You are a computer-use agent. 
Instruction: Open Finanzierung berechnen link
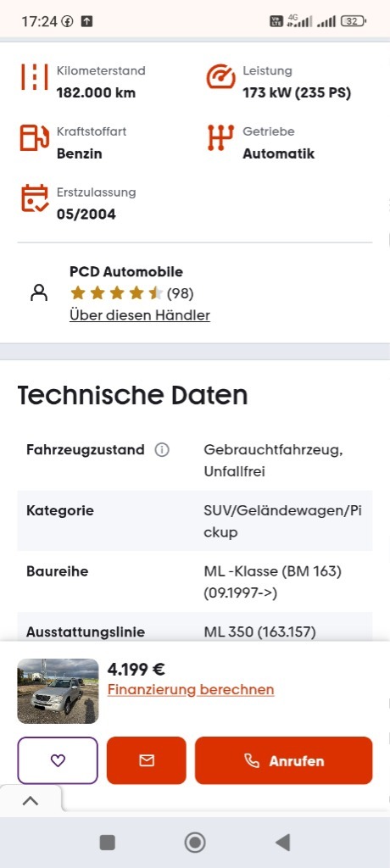coord(191,690)
